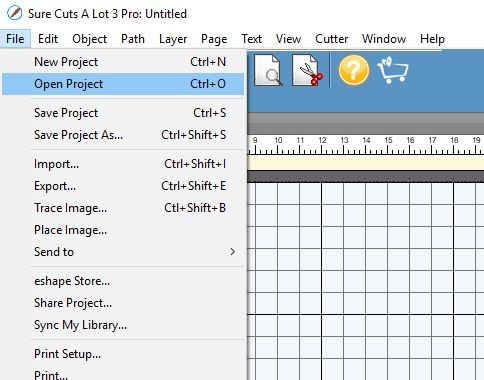
Task: Choose Place Image... menu item
Action: tap(123, 230)
